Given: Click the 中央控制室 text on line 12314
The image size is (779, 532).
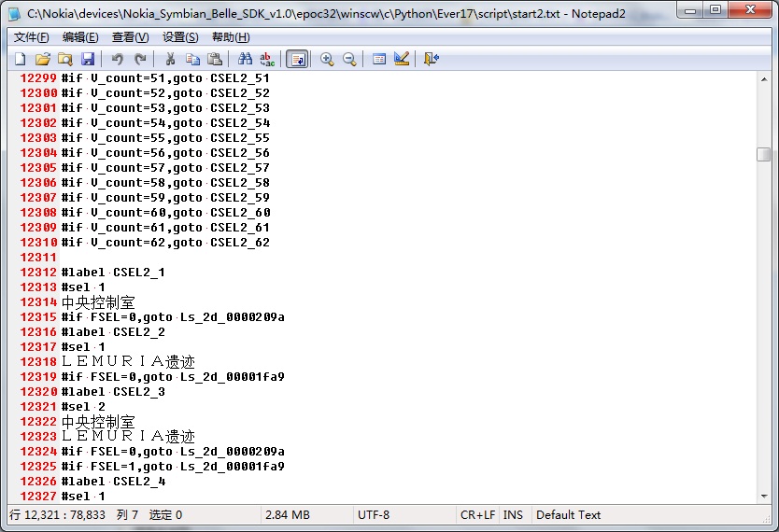Looking at the screenshot, I should (x=98, y=302).
